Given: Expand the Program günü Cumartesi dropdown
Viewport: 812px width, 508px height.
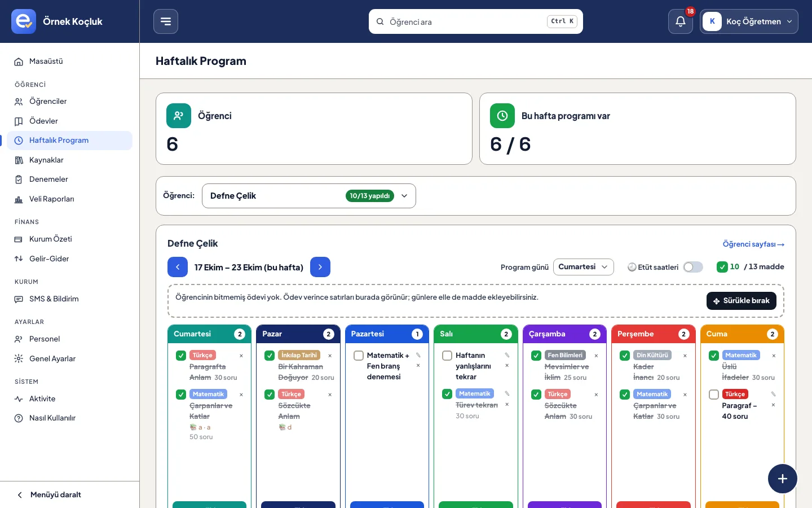Looking at the screenshot, I should [x=584, y=267].
